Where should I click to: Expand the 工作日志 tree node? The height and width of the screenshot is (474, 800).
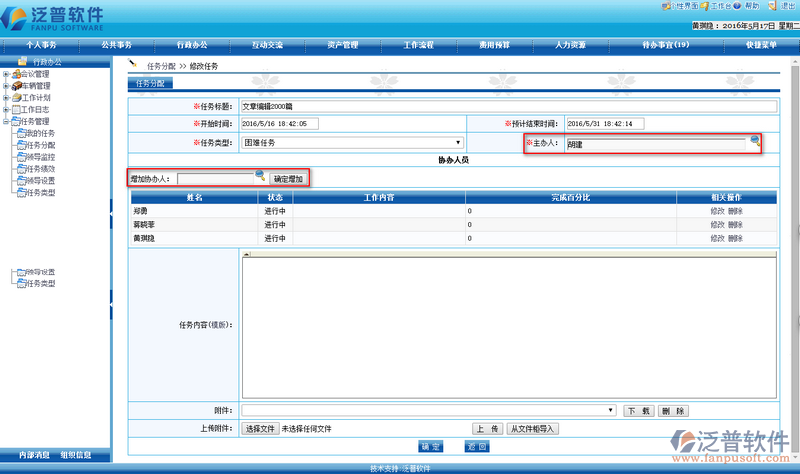coord(6,109)
